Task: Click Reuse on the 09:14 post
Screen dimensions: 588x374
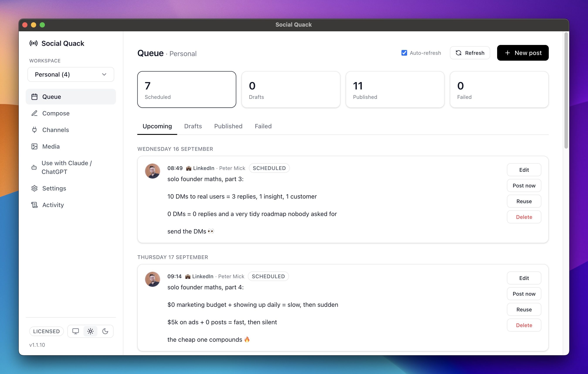Action: [524, 309]
